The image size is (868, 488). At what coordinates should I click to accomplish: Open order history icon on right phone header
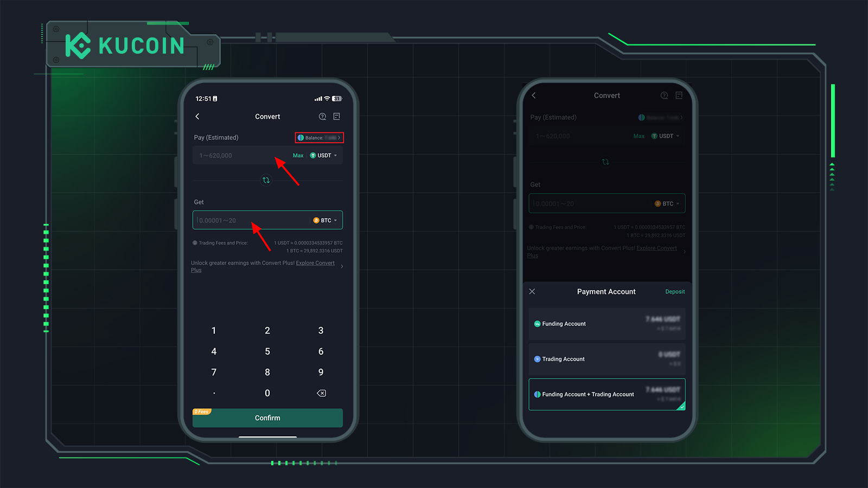[679, 95]
